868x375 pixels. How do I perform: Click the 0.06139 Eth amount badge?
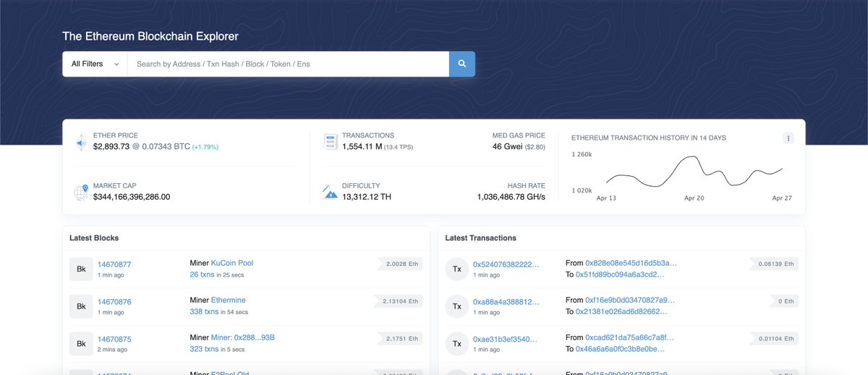(775, 264)
